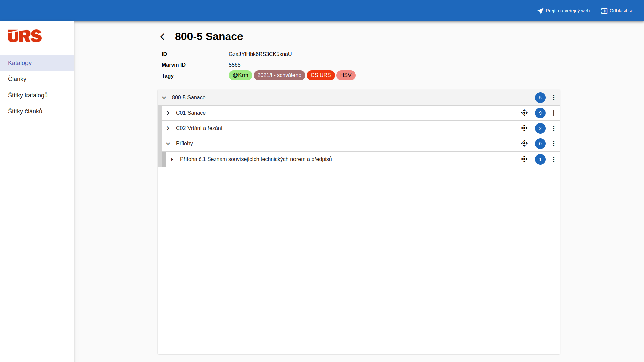The image size is (644, 362).
Task: Collapse the 800-5 Sanace root node
Action: (164, 98)
